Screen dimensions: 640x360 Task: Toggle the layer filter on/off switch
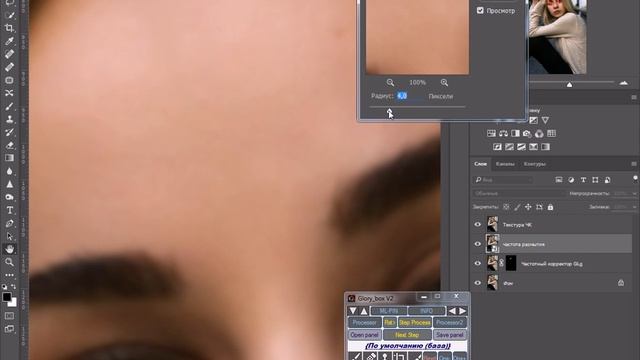click(x=635, y=179)
